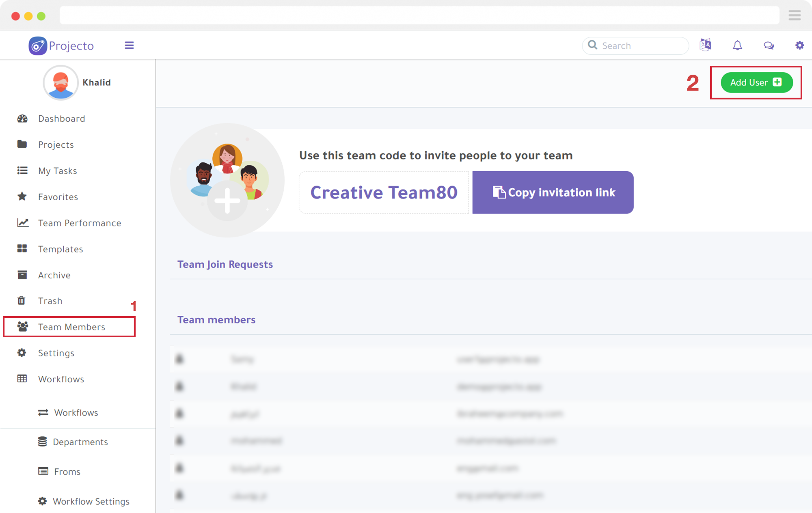
Task: Click the My Tasks list icon
Action: pos(22,170)
